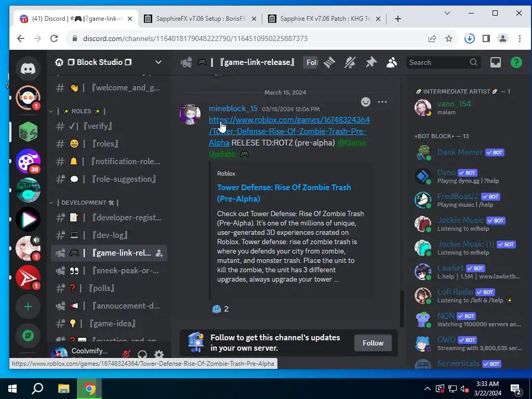This screenshot has width=532, height=399.
Task: Open User Settings gear icon
Action: pos(159,355)
